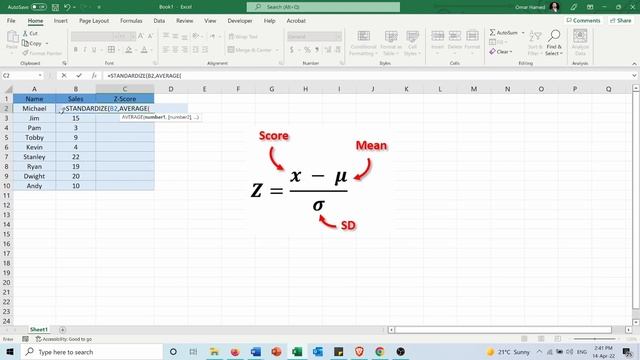The width and height of the screenshot is (640, 360).
Task: Open Word from the Windows taskbar
Action: tap(256, 351)
